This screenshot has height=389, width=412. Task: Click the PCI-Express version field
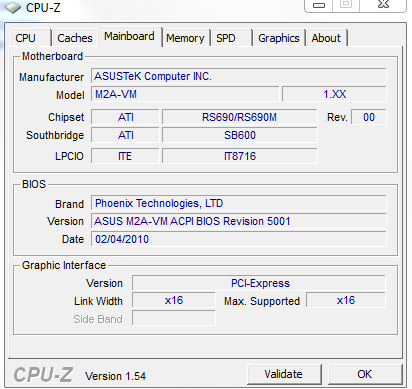point(259,283)
